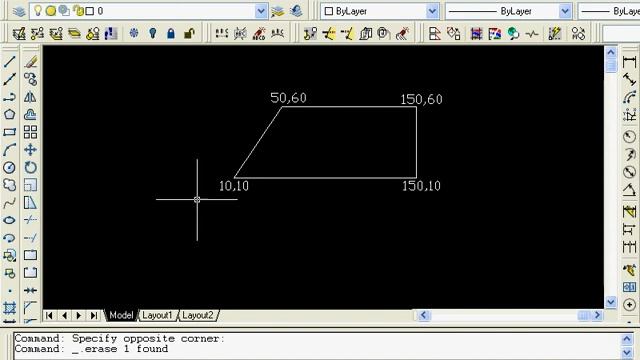
Task: Select the Ellipse tool
Action: tap(10, 220)
